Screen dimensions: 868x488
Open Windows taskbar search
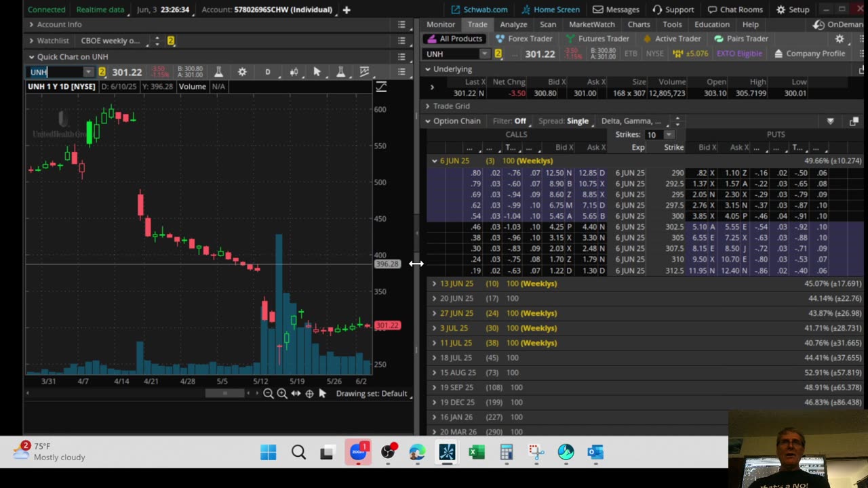pos(298,452)
